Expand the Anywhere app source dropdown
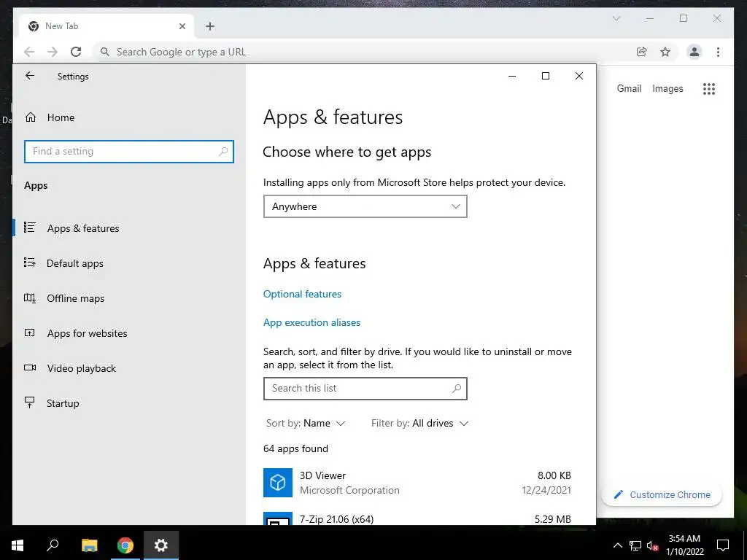The width and height of the screenshot is (747, 560). [x=365, y=206]
